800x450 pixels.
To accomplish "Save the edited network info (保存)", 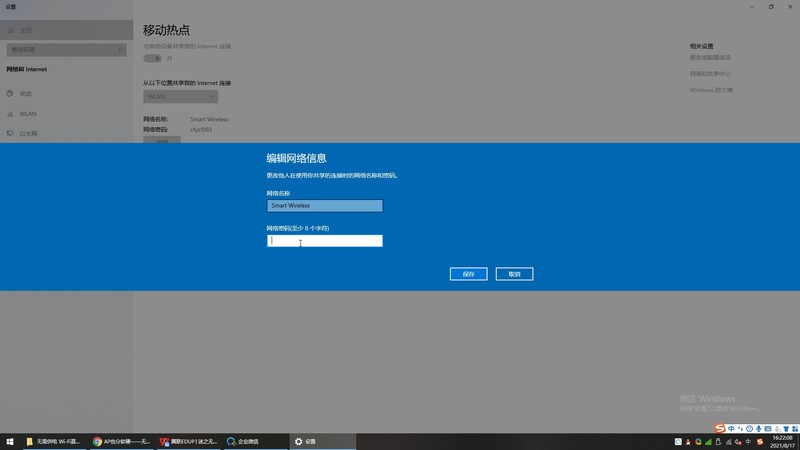I will [x=468, y=274].
